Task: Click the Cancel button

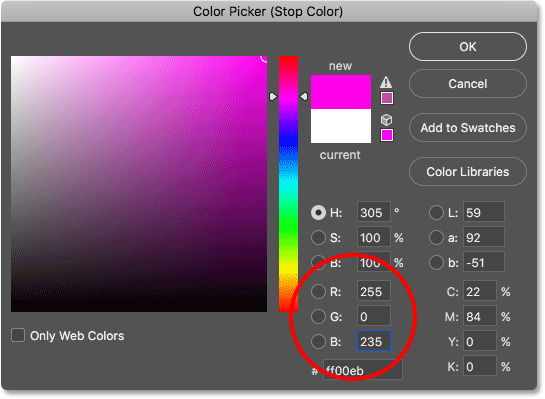Action: pos(468,83)
